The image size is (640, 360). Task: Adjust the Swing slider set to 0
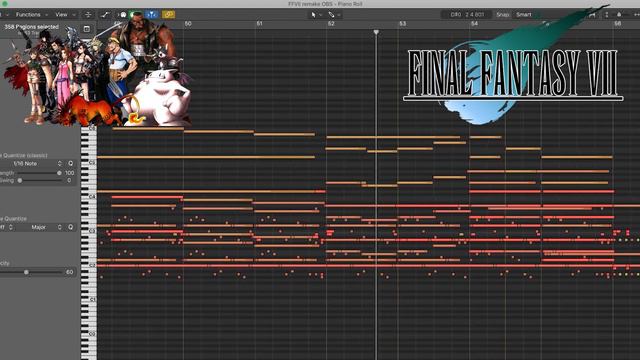(x=20, y=180)
